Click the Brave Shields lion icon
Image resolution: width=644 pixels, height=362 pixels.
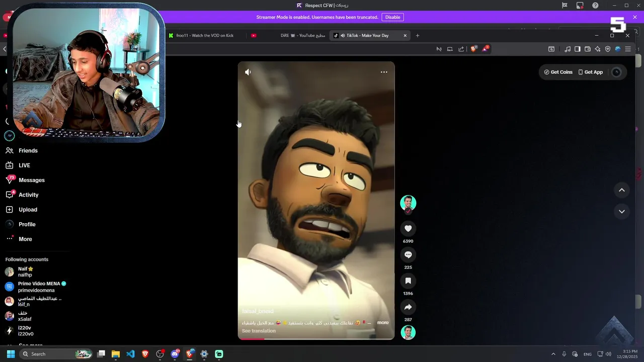(x=473, y=49)
